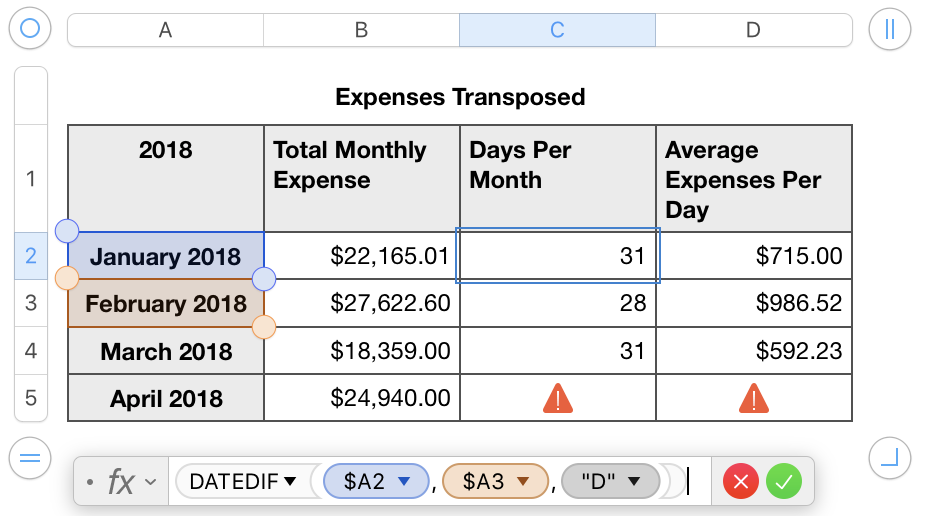Viewport: 932px width, 516px height.
Task: Expand the $A3 reference token options
Action: [x=523, y=482]
